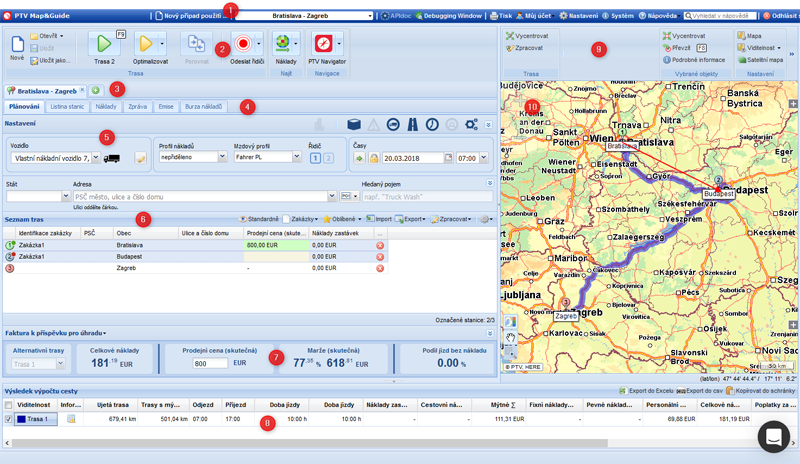Viewport: 800px width, 464px height.
Task: Remove the Zagreb stop with red X
Action: click(380, 268)
